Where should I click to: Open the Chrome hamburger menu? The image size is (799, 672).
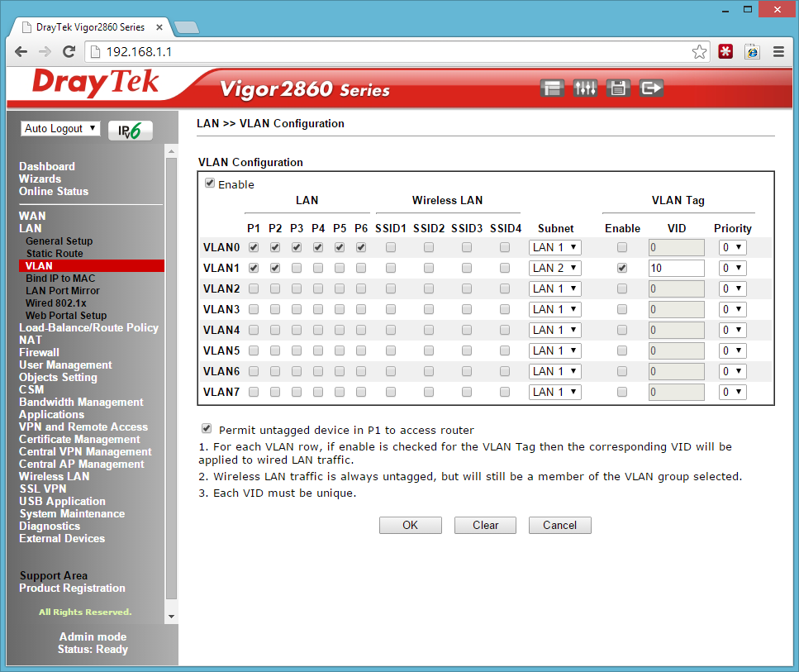point(778,51)
